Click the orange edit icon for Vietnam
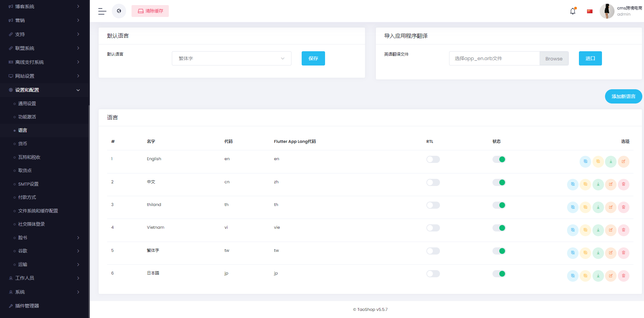The height and width of the screenshot is (318, 644). pos(611,230)
